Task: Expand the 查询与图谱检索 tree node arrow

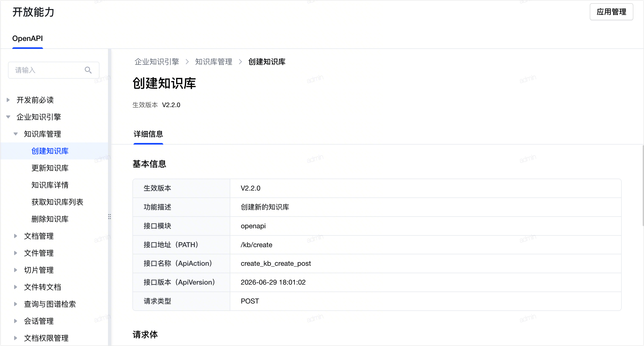Action: pos(16,304)
